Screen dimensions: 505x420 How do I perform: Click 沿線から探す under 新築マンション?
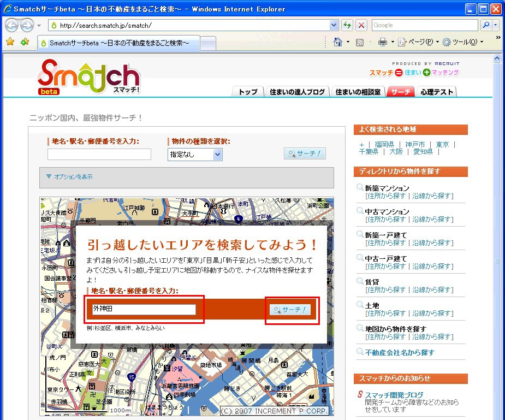coord(431,196)
